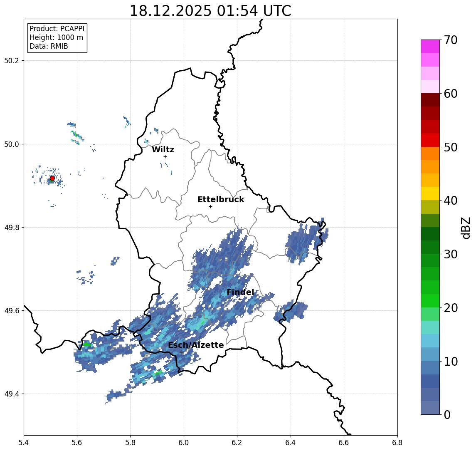
Task: Click the bright green colorbar segment above 20
Action: pos(430,300)
